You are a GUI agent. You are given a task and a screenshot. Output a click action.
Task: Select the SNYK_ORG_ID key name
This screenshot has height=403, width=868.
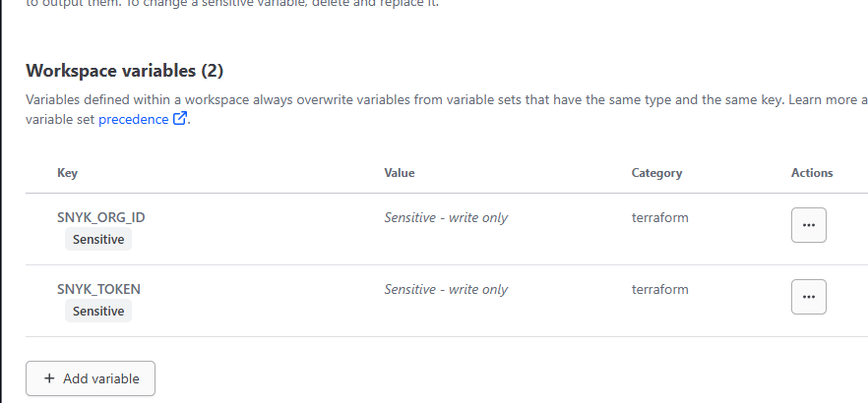(x=101, y=218)
